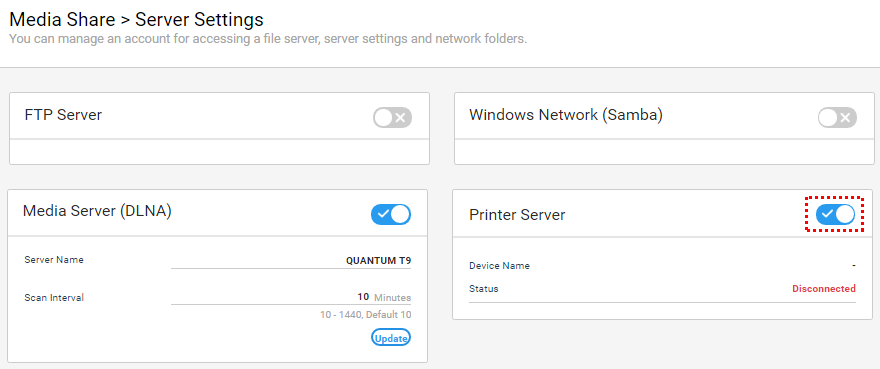Click the Server Name label
The height and width of the screenshot is (369, 880).
pos(54,260)
